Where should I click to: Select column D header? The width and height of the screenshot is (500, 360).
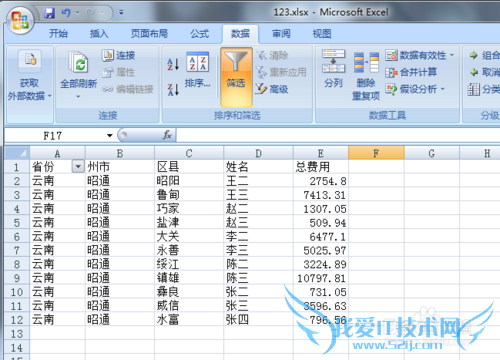click(x=258, y=153)
